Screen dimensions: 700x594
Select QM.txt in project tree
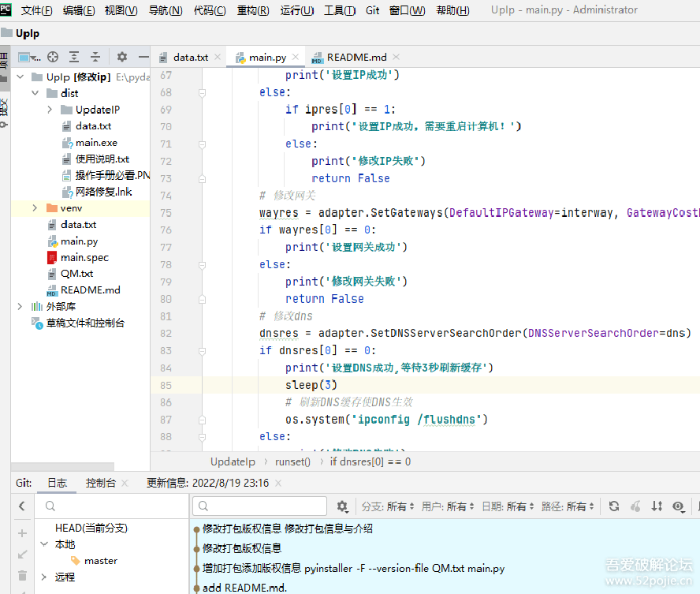[x=76, y=273]
